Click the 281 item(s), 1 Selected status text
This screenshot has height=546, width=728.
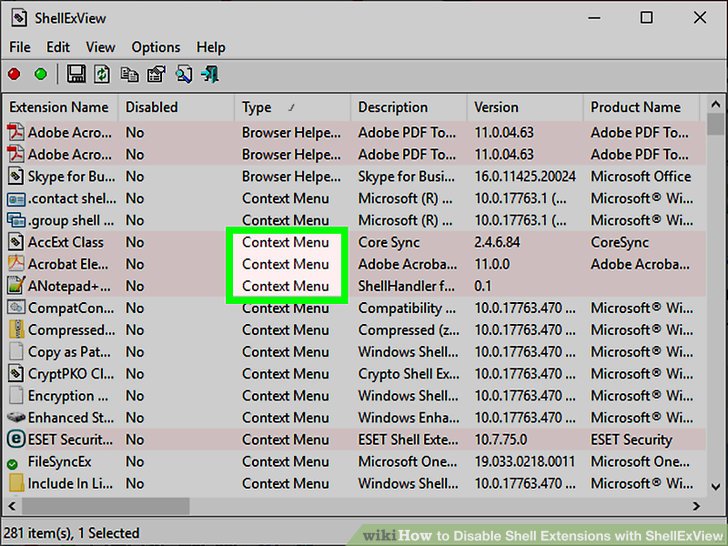tap(72, 533)
